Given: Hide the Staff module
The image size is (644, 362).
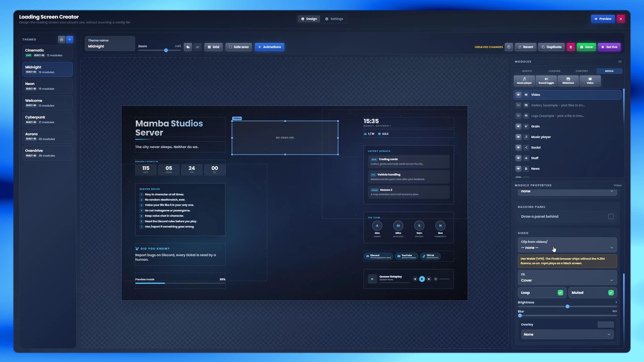Looking at the screenshot, I should click(518, 158).
